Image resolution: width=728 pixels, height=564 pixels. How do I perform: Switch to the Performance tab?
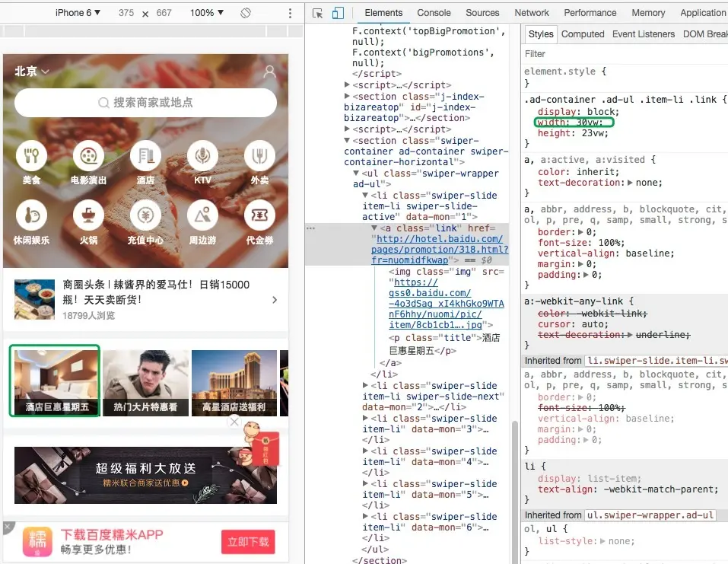(x=590, y=13)
